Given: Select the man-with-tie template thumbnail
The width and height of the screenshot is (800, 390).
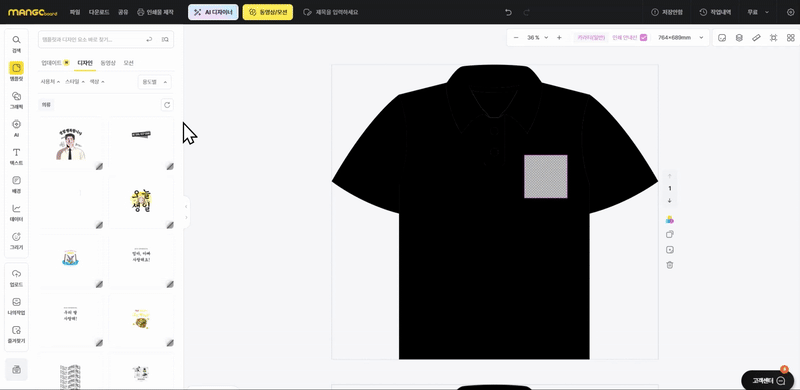Looking at the screenshot, I should pos(71,143).
